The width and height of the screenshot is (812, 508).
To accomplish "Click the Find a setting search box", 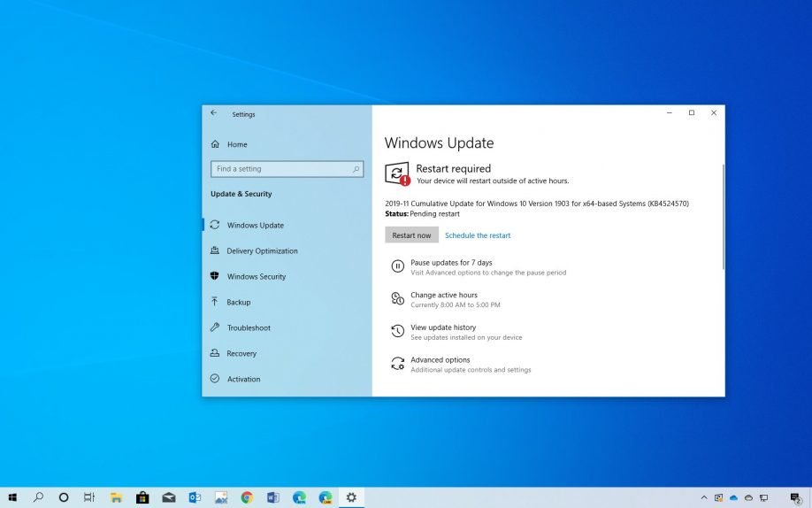I will click(x=283, y=169).
